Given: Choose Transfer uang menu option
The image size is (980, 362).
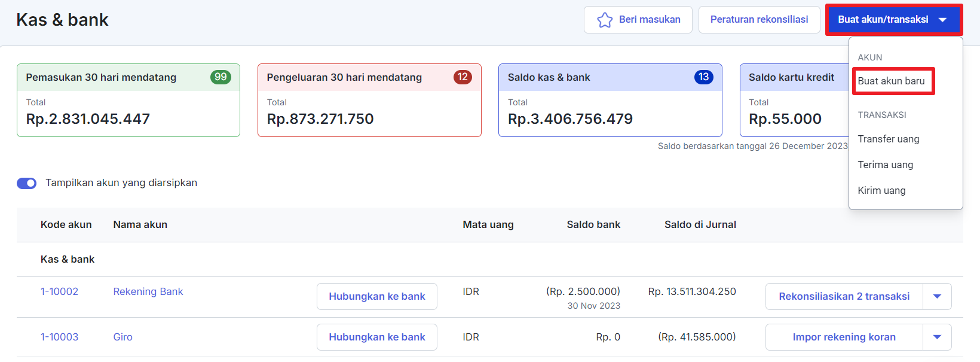Looking at the screenshot, I should pyautogui.click(x=889, y=139).
